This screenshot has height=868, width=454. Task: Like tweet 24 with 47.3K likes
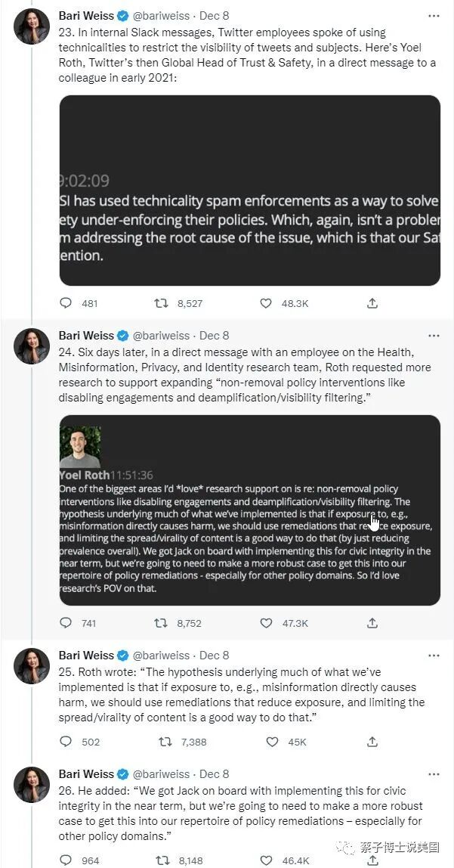266,623
